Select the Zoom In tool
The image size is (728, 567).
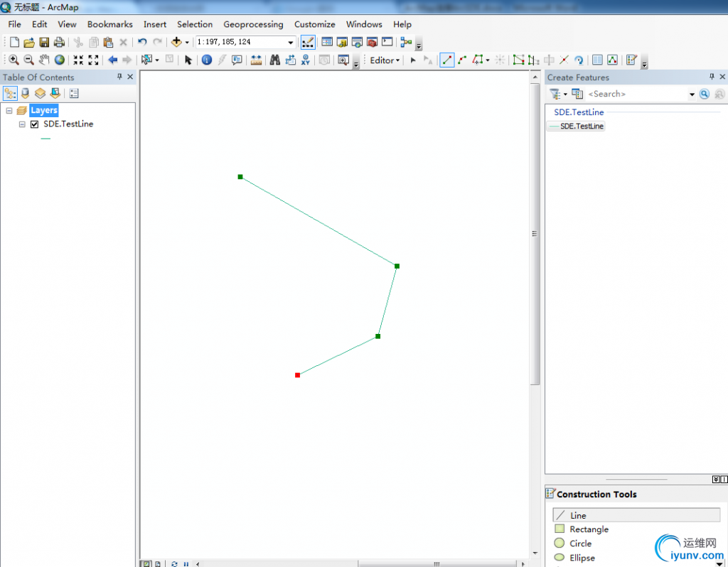pos(14,60)
